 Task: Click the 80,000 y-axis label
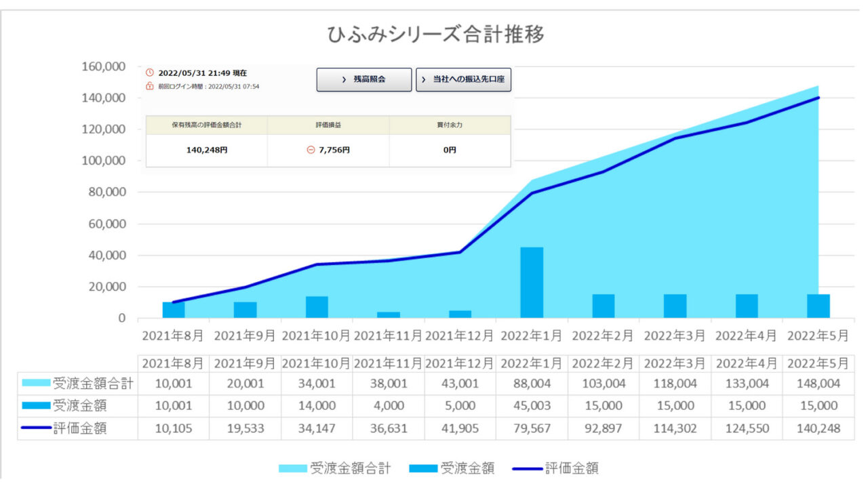107,192
